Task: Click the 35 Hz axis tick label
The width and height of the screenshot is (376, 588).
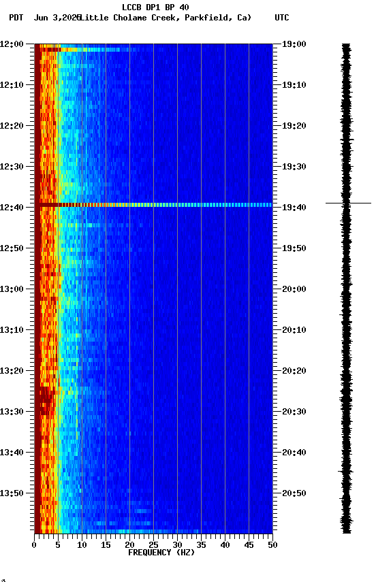Action: 201,545
